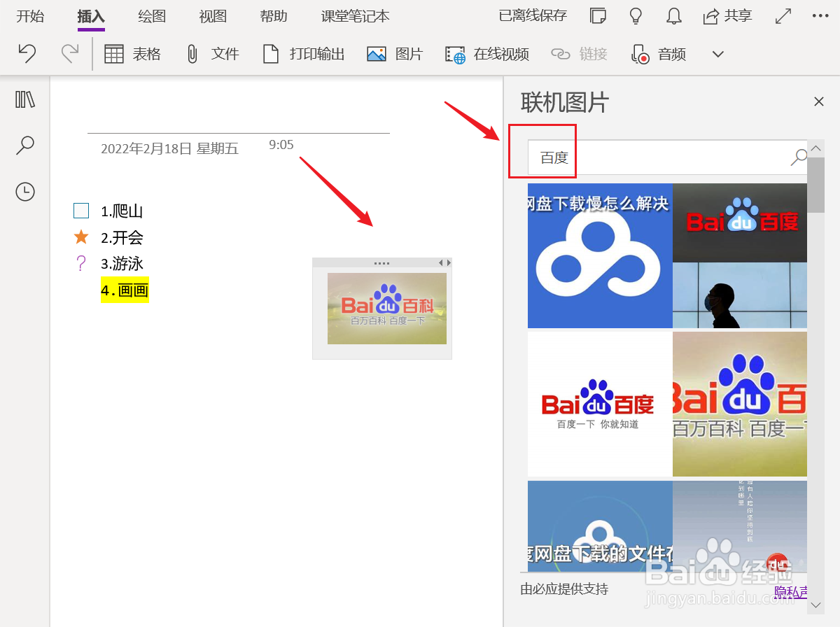Select the 网盘下载慢怎么解决 cloud image

[600, 255]
